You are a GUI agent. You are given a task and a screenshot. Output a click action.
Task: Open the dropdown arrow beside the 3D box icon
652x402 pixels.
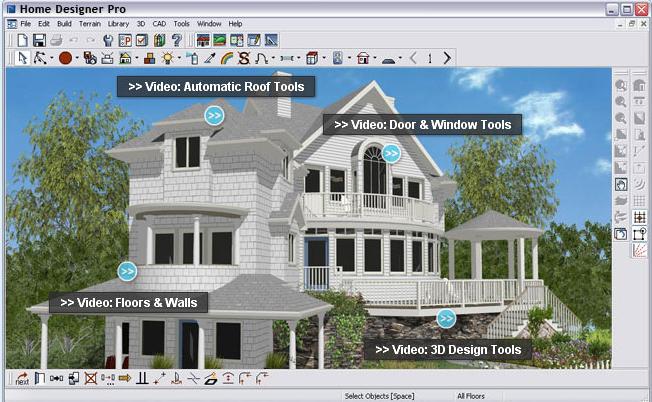click(324, 58)
